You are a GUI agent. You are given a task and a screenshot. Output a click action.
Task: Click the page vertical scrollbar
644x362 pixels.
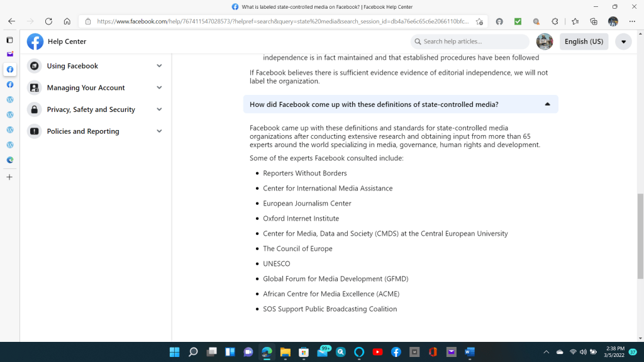click(640, 236)
